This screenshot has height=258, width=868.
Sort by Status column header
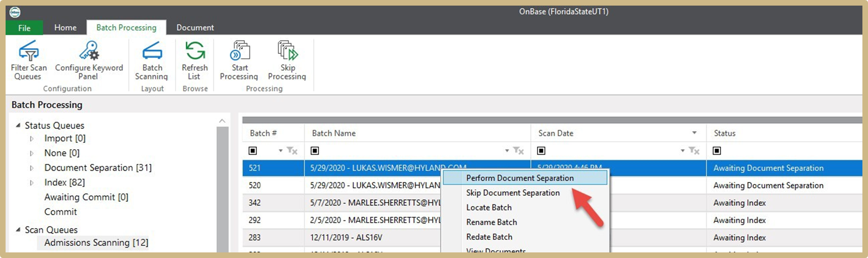(784, 133)
